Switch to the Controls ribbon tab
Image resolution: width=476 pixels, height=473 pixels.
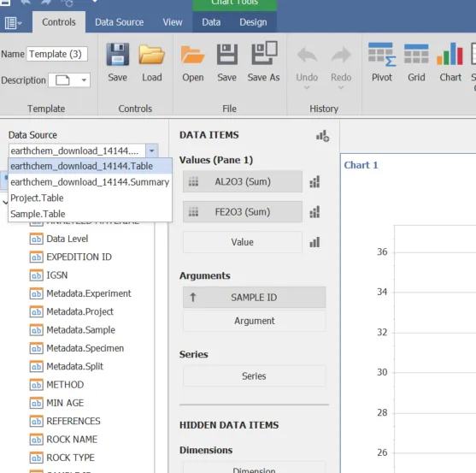click(59, 22)
